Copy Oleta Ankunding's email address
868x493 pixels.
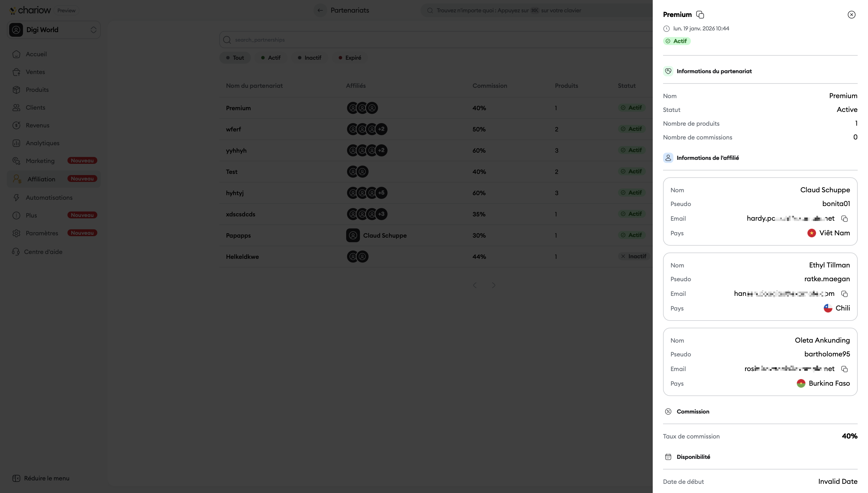(844, 369)
